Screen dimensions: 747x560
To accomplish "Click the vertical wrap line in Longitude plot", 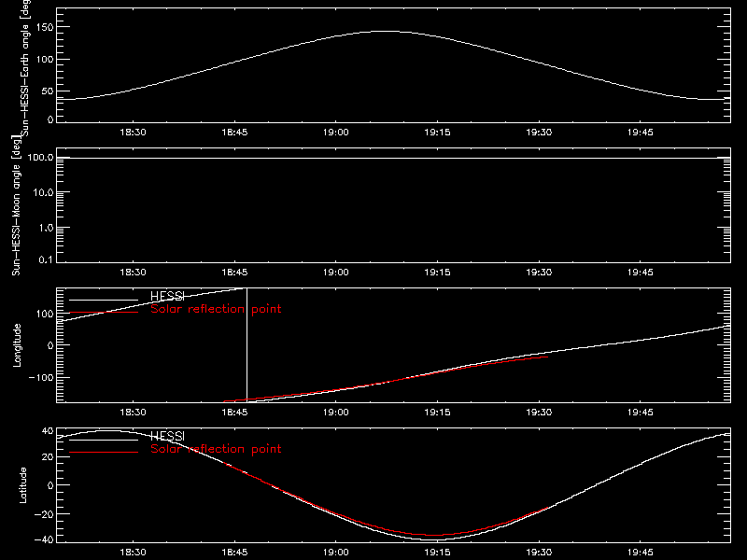I will click(x=247, y=345).
